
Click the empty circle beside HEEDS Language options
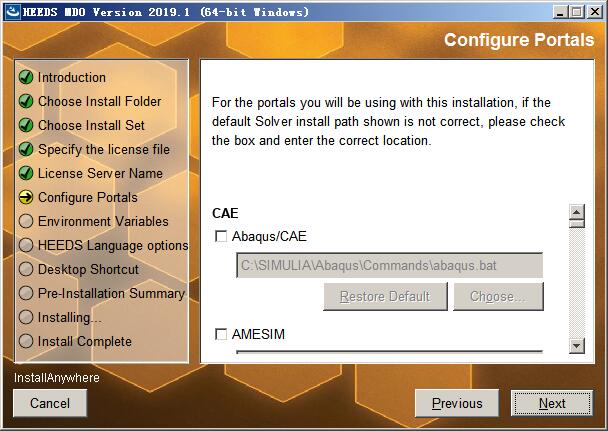point(26,245)
